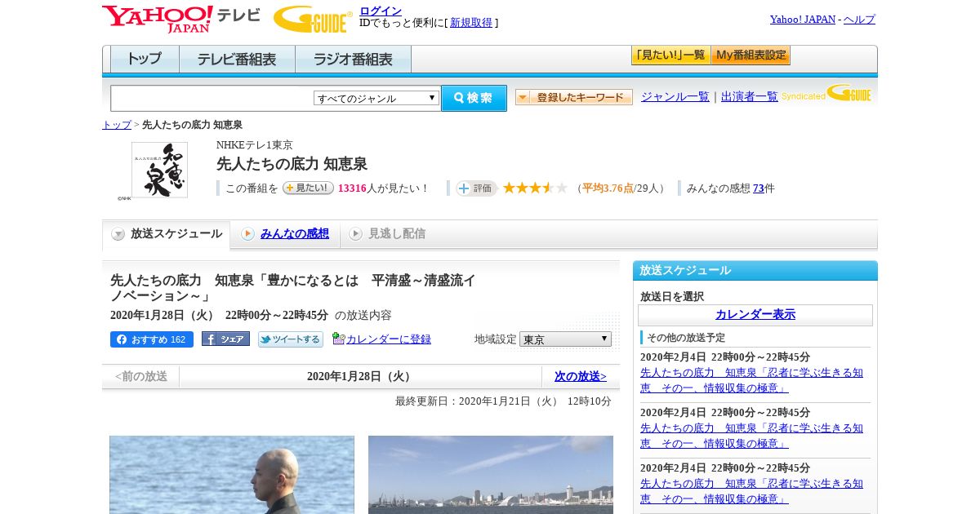The image size is (980, 514).
Task: Click the ログイン link
Action: pyautogui.click(x=381, y=11)
